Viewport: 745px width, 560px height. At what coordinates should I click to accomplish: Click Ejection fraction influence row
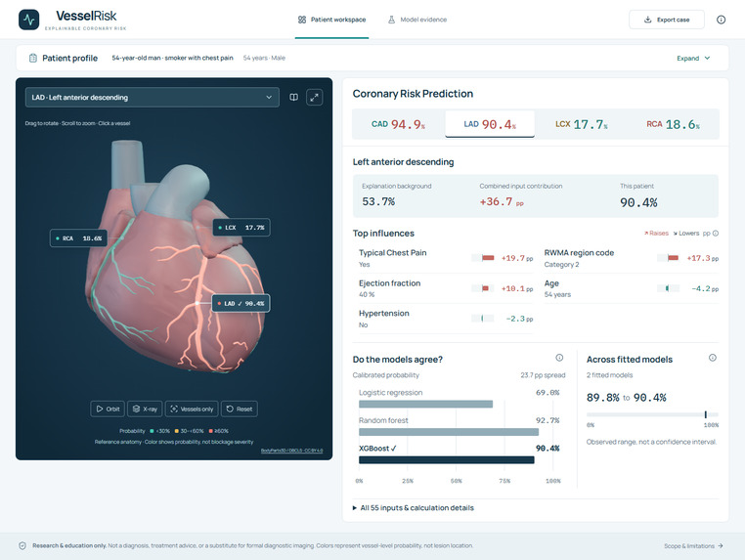pyautogui.click(x=446, y=288)
